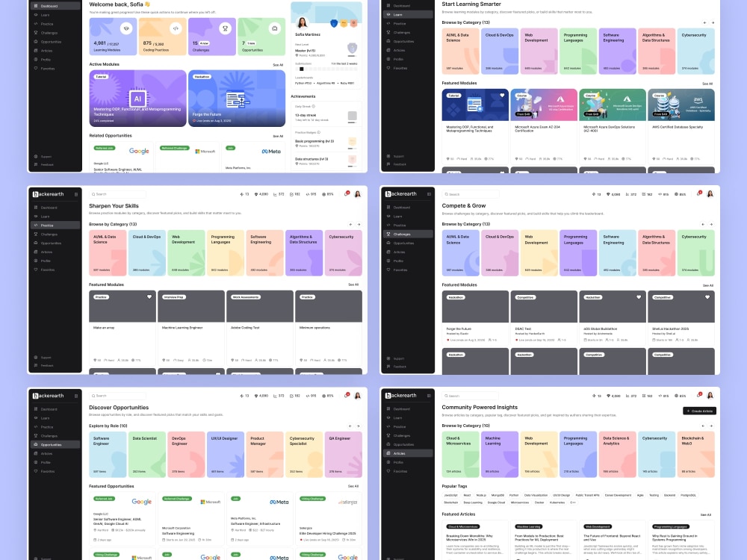Open user avatar on Sharpen Your Skills screen
The width and height of the screenshot is (747, 560).
pos(358,194)
